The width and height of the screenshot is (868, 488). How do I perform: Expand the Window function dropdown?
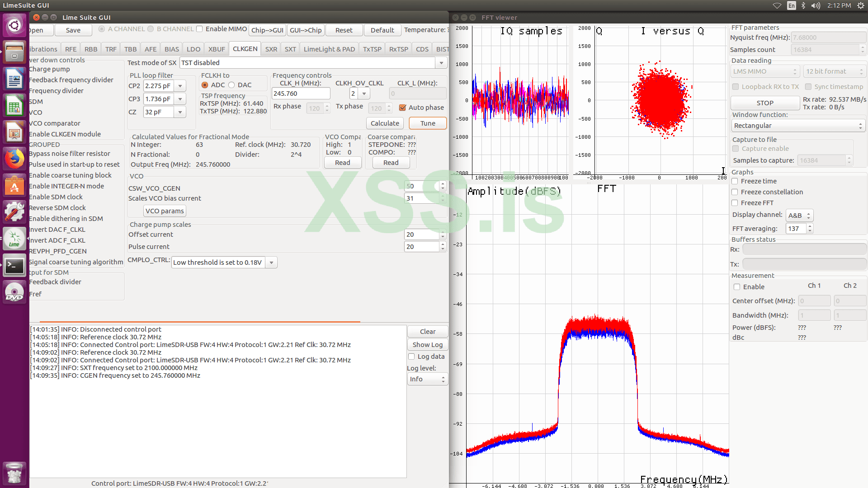point(798,126)
